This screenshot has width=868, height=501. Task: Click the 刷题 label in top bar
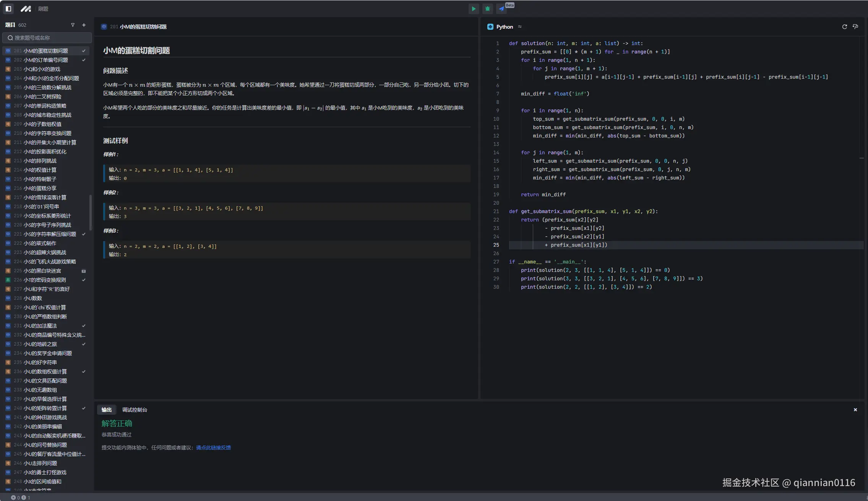43,9
